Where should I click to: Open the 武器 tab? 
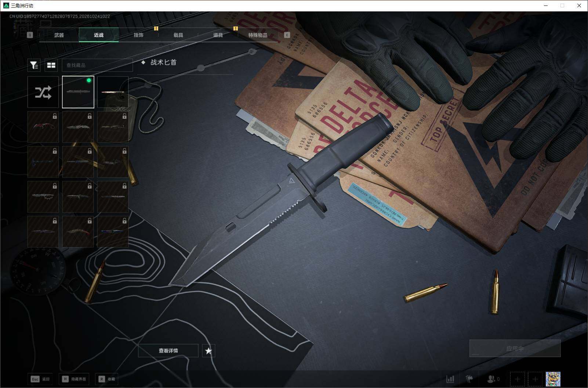[x=59, y=35]
